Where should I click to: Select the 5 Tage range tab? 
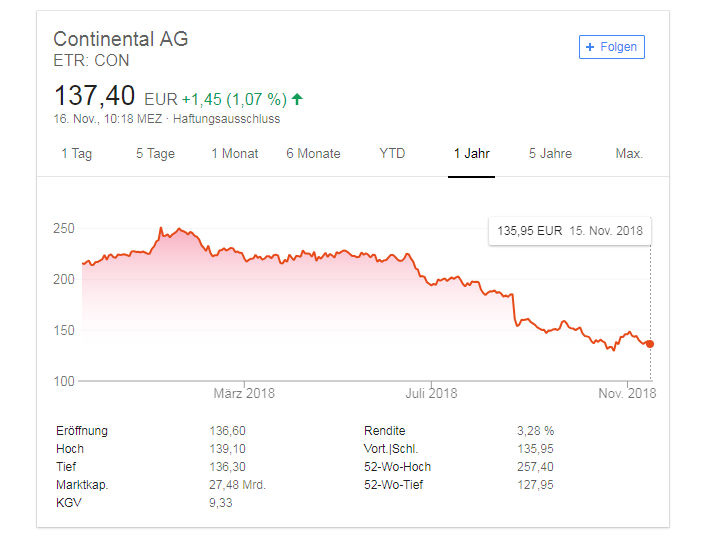[x=155, y=154]
